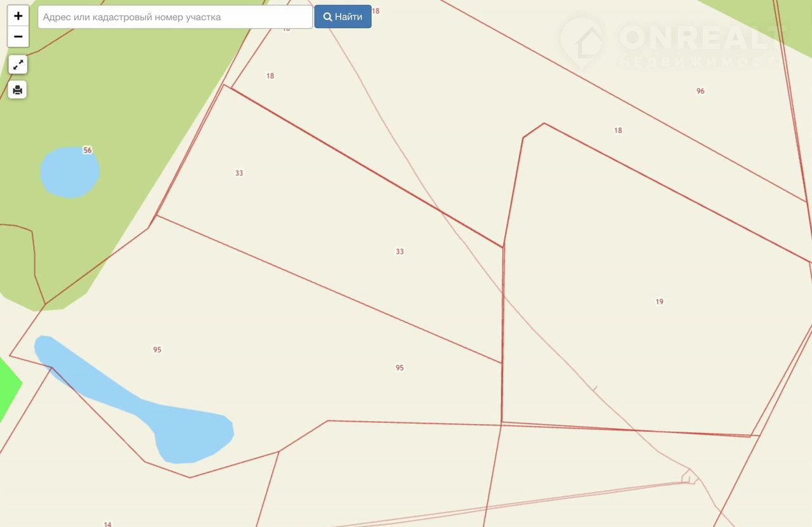Zoom out the map with the minus button
The width and height of the screenshot is (812, 527).
click(x=18, y=37)
